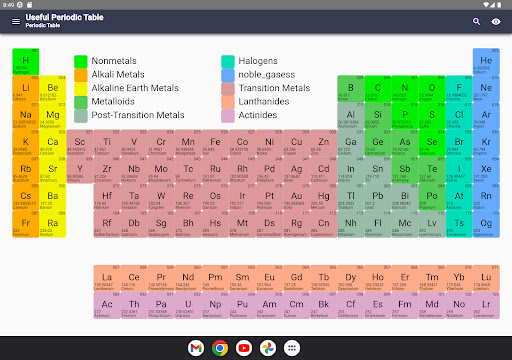Select the Helium element tile
Viewport: 512px width, 360px height.
tap(486, 62)
